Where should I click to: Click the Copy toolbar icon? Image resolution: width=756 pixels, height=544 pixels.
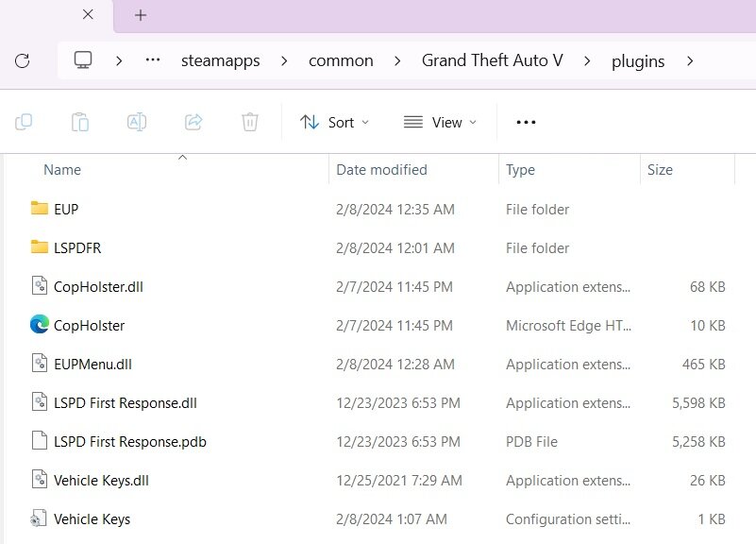pyautogui.click(x=24, y=122)
